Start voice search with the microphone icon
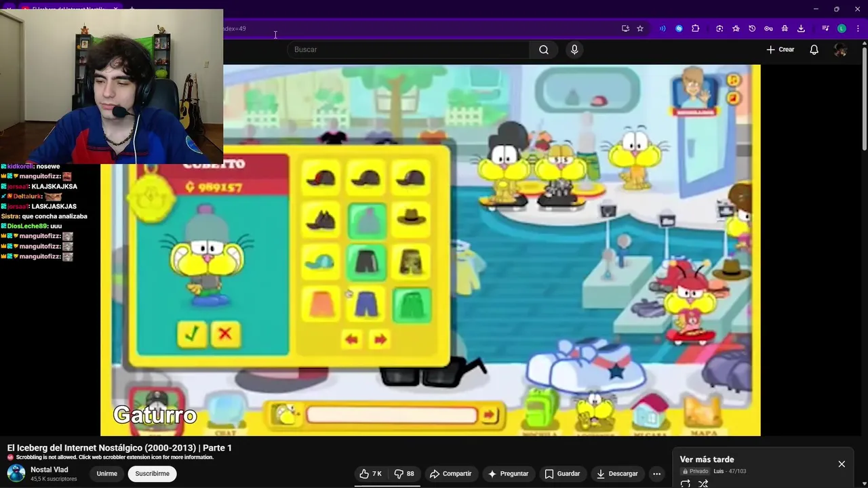868x488 pixels. [x=574, y=49]
